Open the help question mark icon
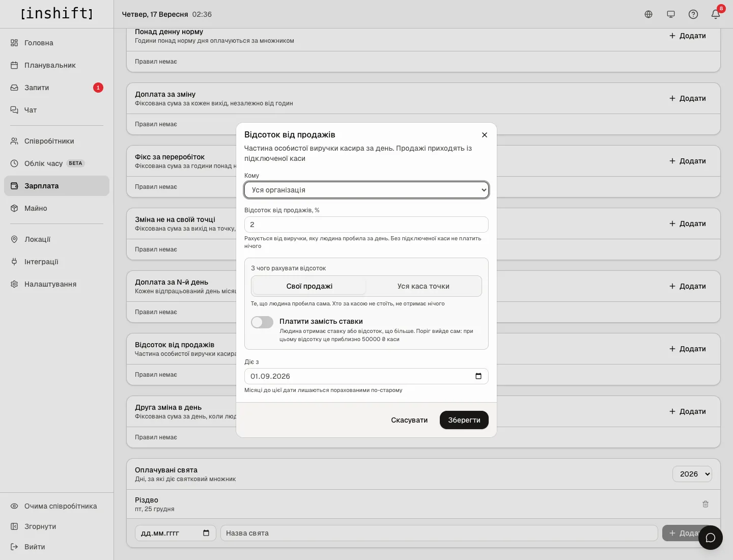Viewport: 733px width, 560px height. 693,14
